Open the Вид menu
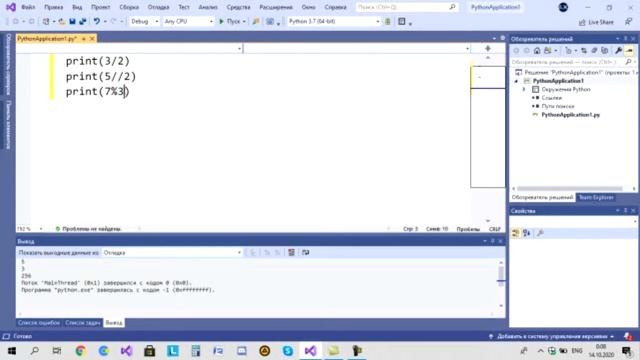Viewport: 640px width, 360px height. pos(77,7)
